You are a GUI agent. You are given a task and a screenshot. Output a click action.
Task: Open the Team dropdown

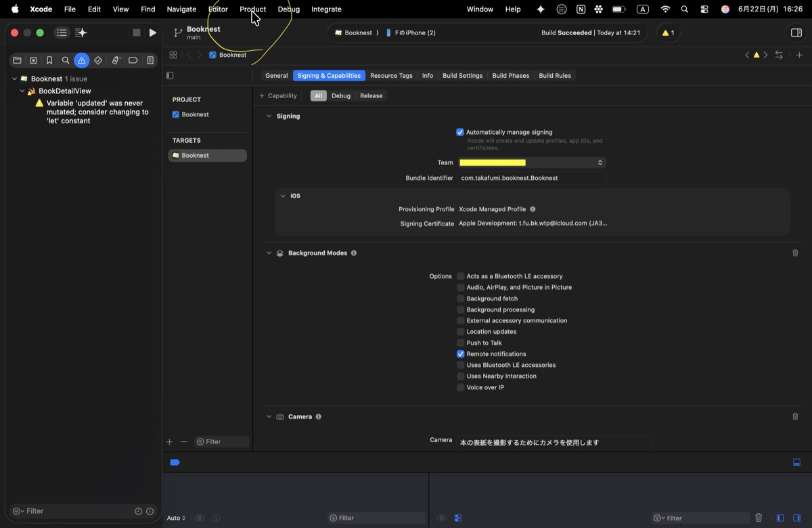click(x=533, y=162)
